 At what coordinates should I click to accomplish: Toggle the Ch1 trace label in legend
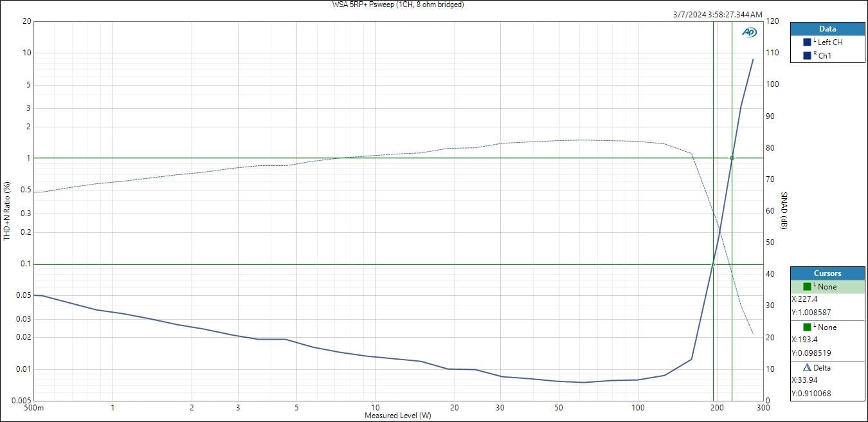[824, 56]
